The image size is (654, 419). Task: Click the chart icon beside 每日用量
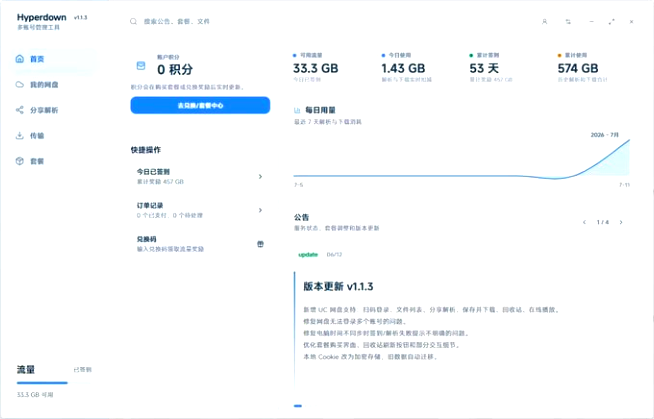point(297,110)
